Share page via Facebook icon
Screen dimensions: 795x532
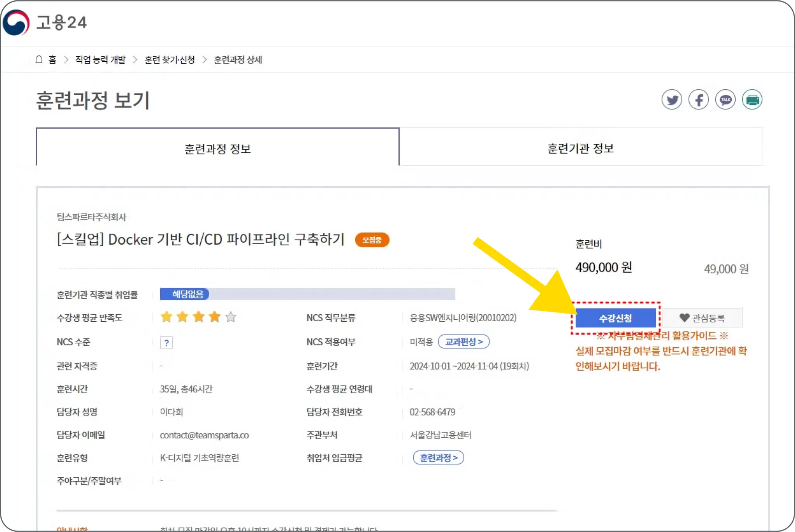(x=698, y=100)
